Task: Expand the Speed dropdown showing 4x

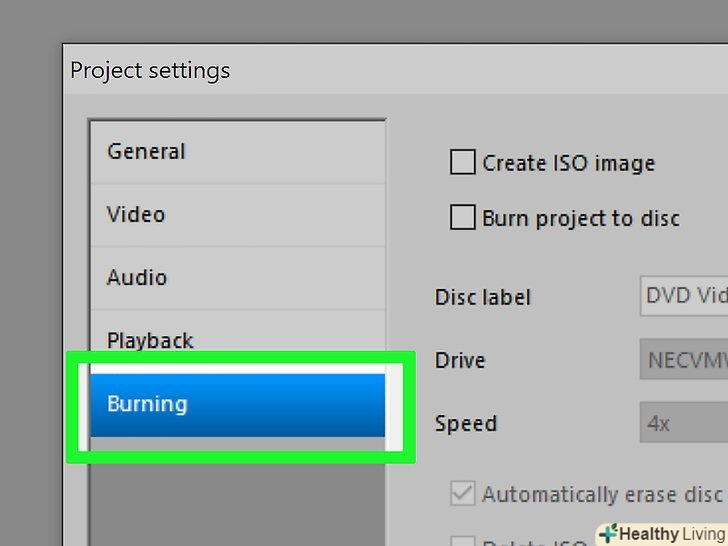Action: (684, 423)
